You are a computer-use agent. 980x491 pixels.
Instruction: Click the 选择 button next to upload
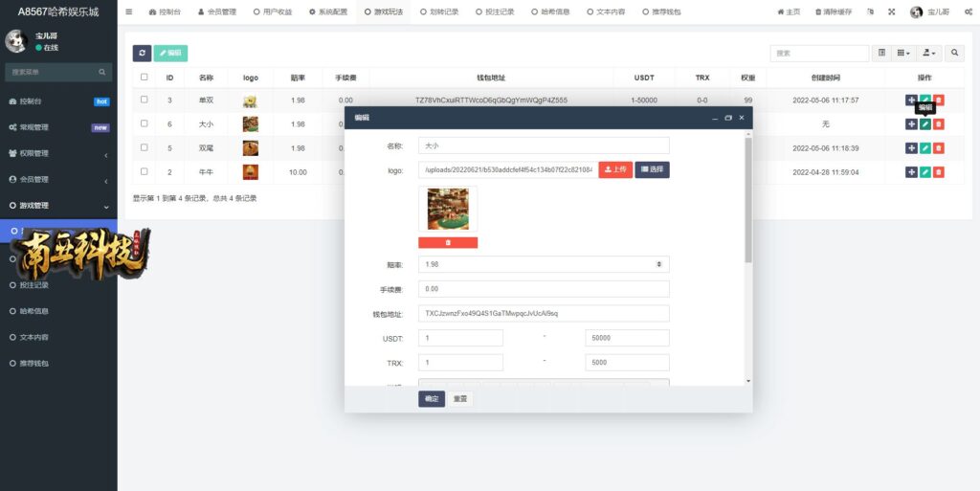pyautogui.click(x=652, y=169)
